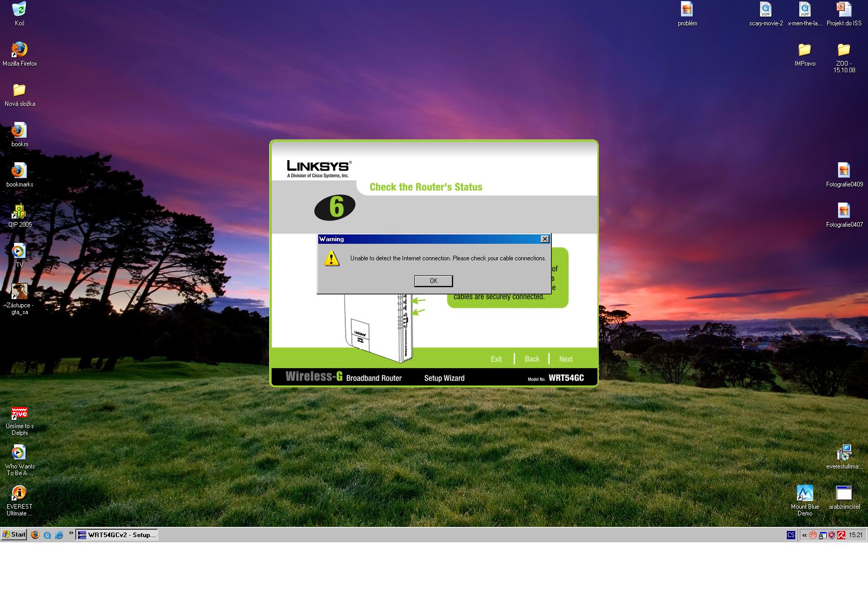The height and width of the screenshot is (595, 868).
Task: Click the ICQ flower tray icon
Action: pyautogui.click(x=813, y=535)
